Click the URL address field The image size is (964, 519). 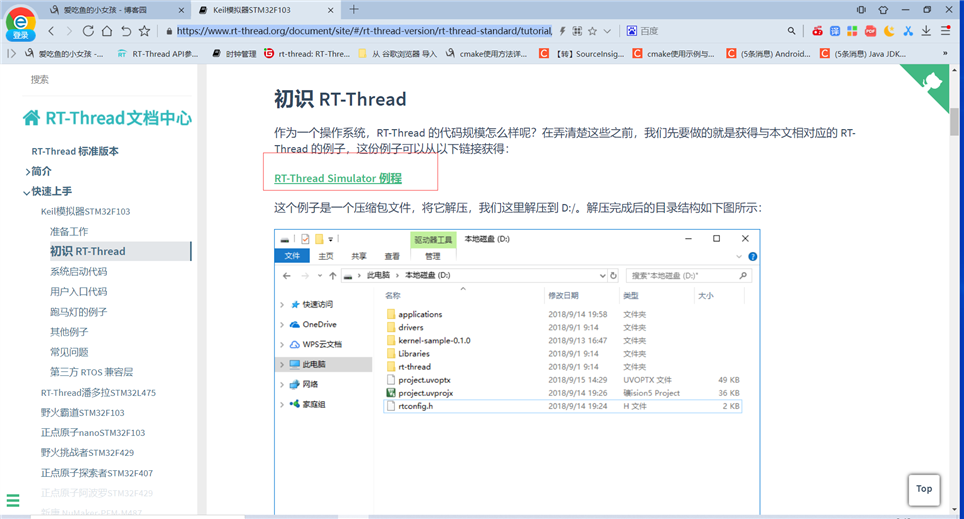click(x=364, y=31)
